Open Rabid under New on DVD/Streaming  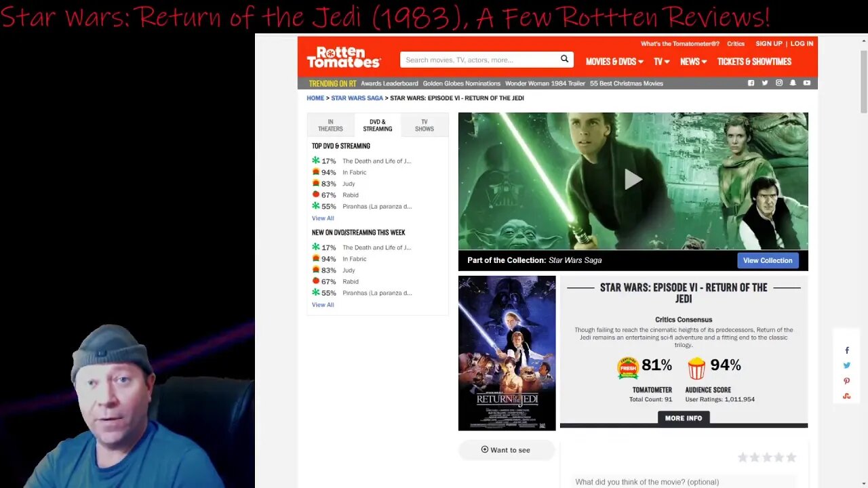(350, 282)
